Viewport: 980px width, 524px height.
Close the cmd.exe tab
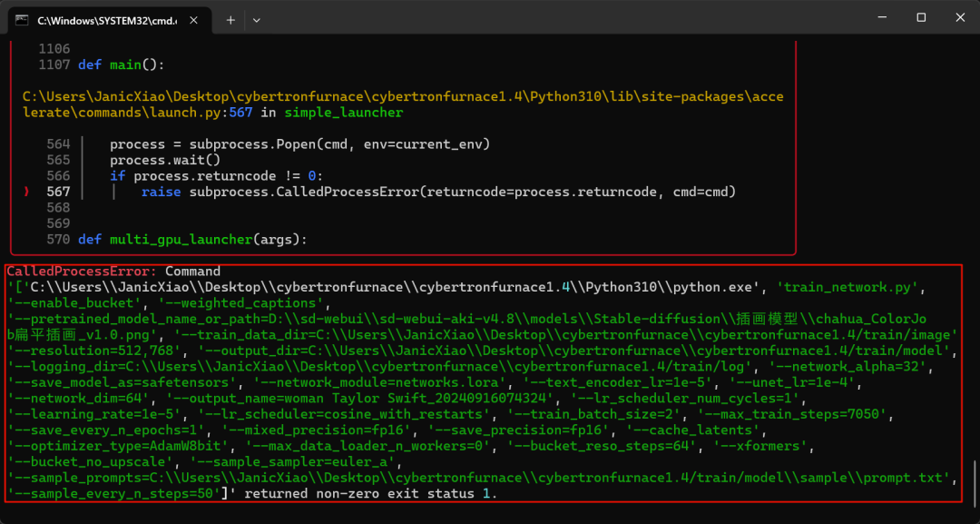[x=194, y=20]
